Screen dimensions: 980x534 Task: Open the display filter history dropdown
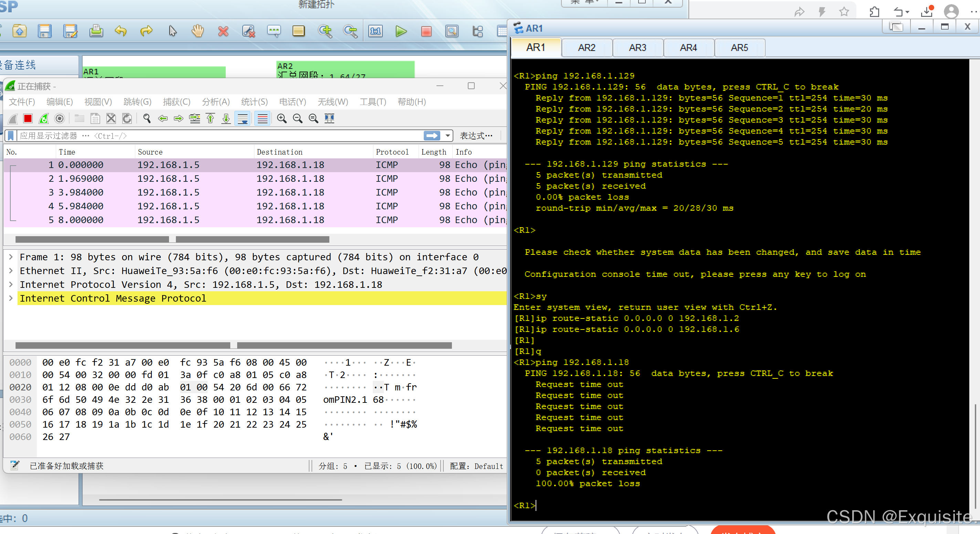coord(448,136)
